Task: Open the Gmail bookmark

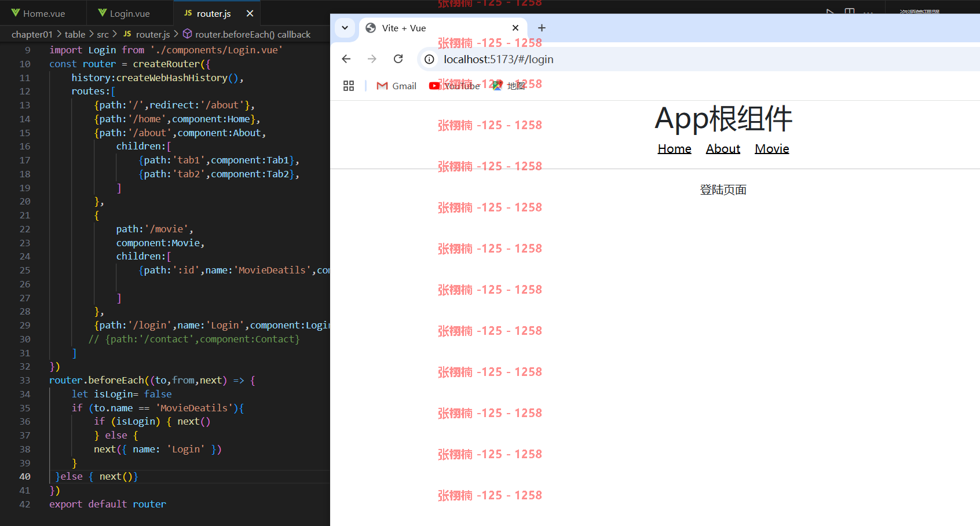Action: click(397, 86)
